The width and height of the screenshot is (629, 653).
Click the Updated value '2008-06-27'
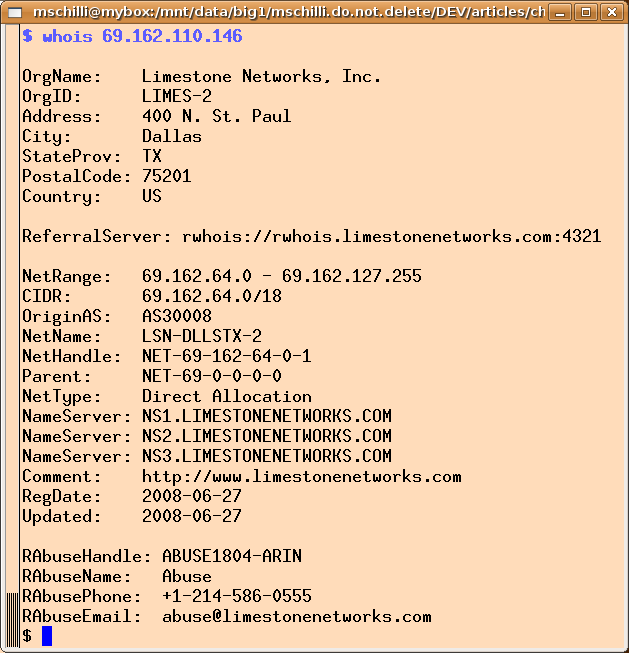pos(192,516)
